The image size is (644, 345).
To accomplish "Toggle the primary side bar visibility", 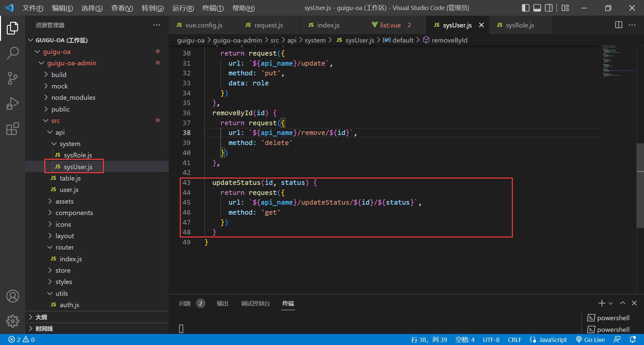I will point(526,8).
